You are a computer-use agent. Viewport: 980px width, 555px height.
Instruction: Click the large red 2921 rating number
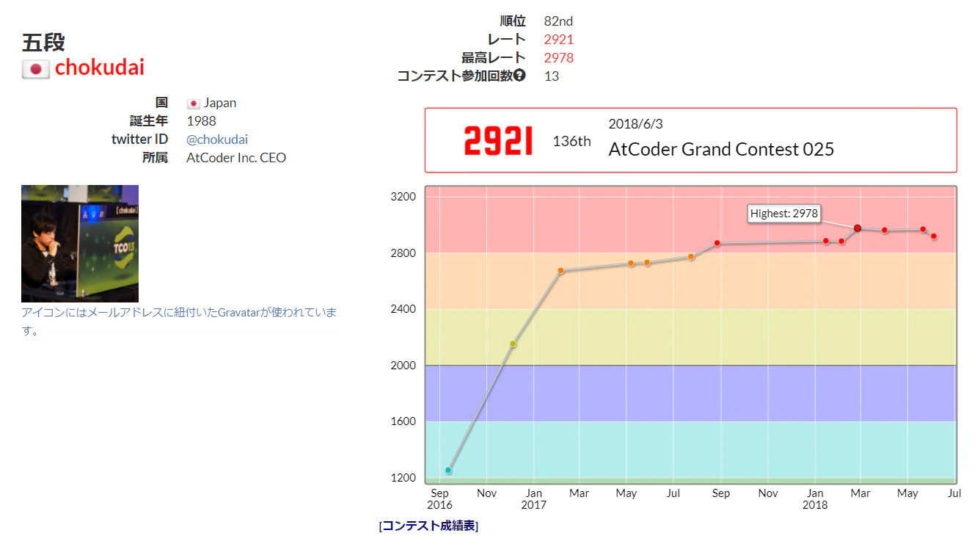click(x=498, y=141)
